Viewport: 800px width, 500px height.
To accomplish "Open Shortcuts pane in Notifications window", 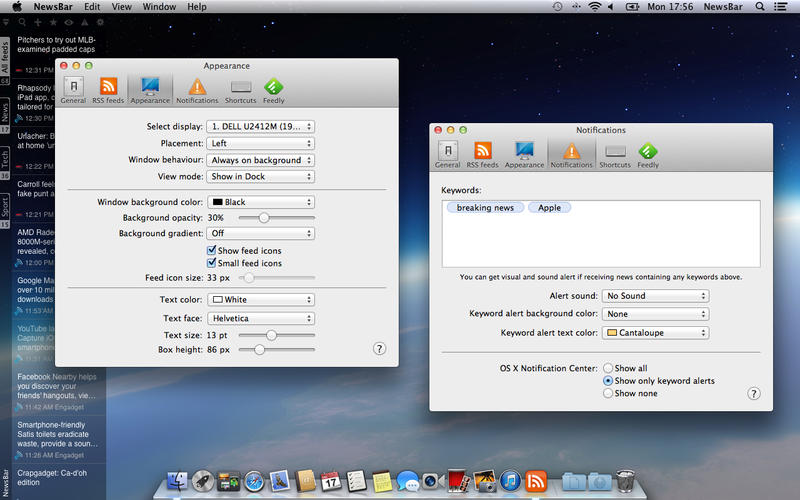I will click(x=615, y=155).
